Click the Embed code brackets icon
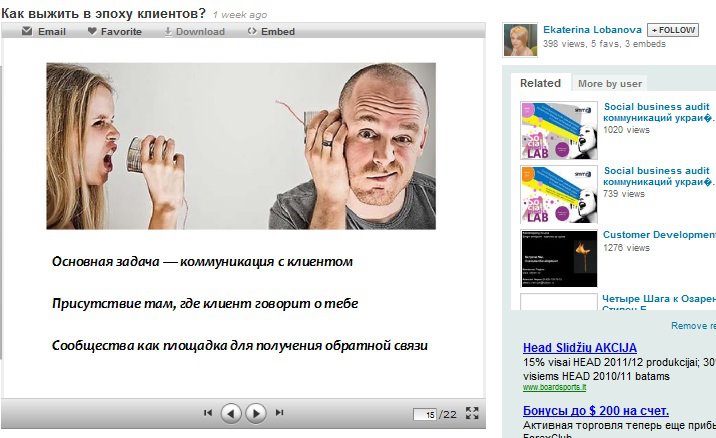The image size is (716, 438). [252, 31]
